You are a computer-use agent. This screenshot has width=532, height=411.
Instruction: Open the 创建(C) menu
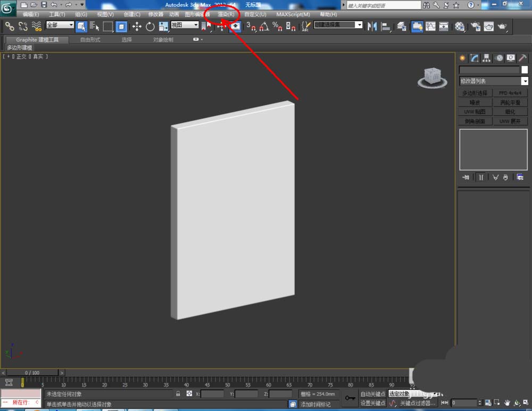(132, 14)
